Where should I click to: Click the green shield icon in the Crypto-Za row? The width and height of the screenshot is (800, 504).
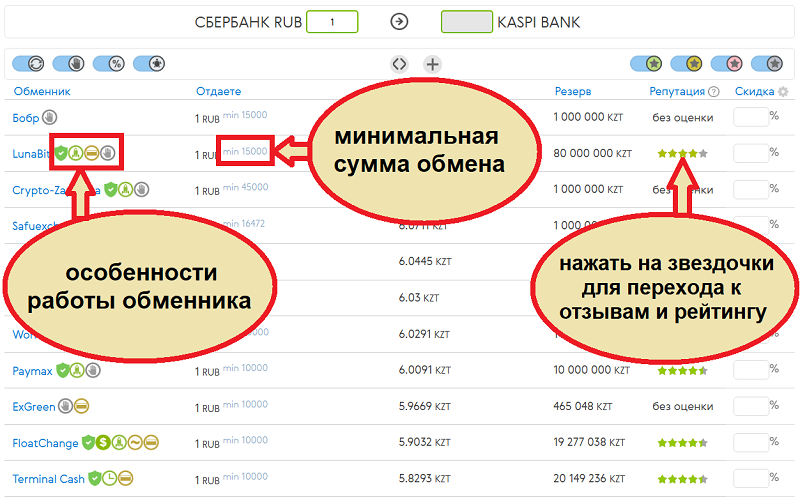[110, 189]
